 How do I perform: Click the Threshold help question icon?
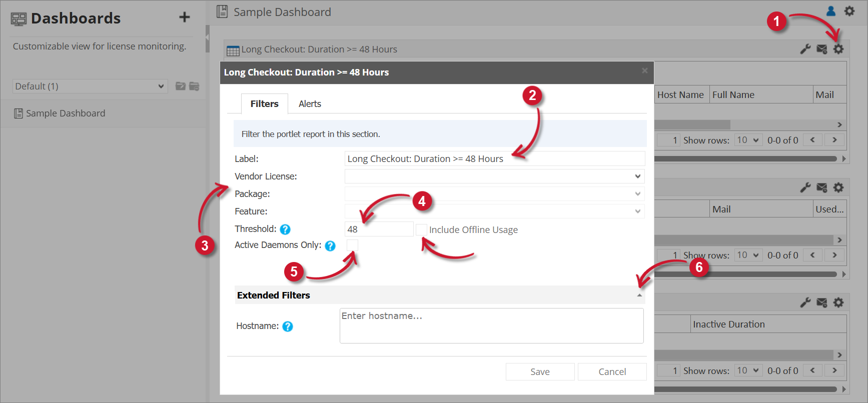[285, 229]
